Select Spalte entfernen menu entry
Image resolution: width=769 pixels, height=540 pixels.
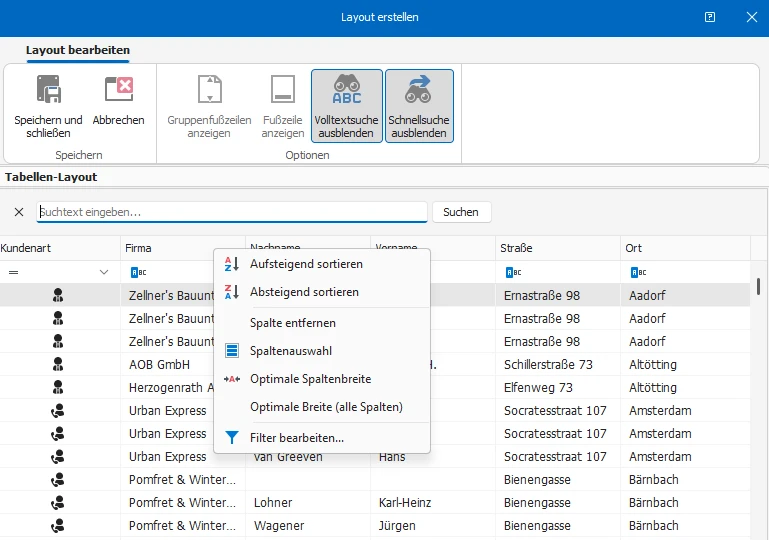click(x=322, y=323)
